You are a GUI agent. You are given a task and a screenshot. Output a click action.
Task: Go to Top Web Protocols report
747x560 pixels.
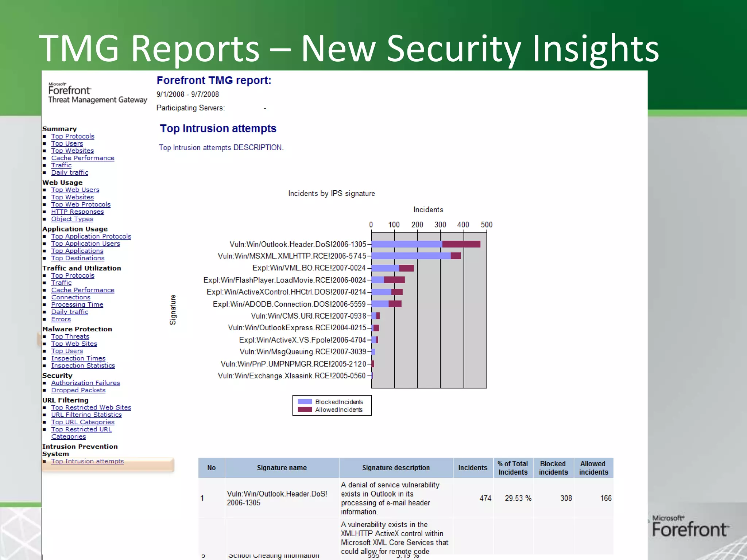81,204
